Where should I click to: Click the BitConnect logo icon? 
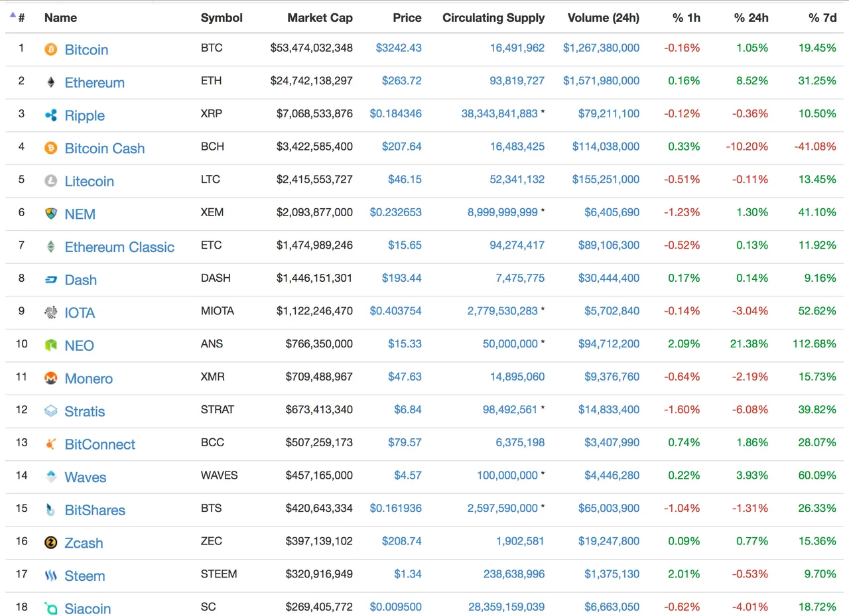pos(51,444)
